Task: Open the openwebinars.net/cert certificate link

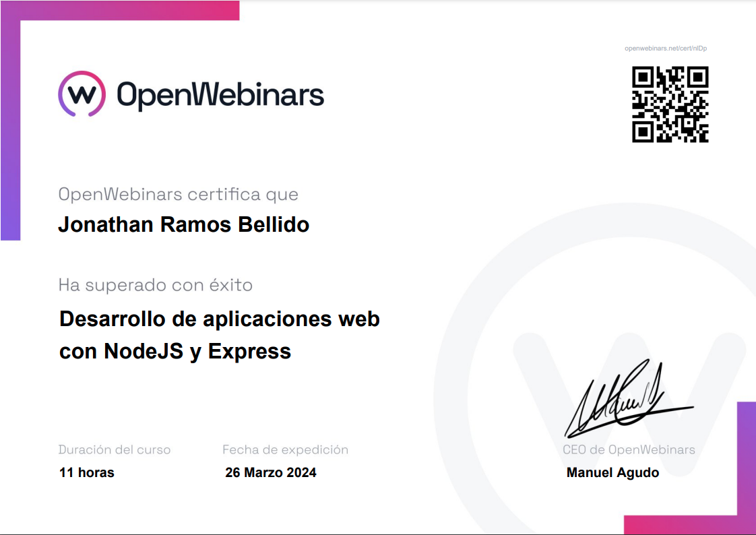Action: coord(665,49)
